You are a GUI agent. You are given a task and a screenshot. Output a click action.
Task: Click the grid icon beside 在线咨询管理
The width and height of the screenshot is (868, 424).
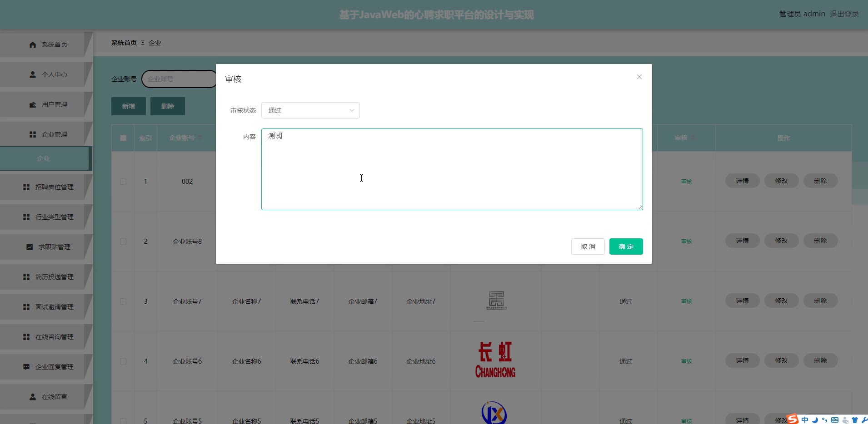click(26, 337)
